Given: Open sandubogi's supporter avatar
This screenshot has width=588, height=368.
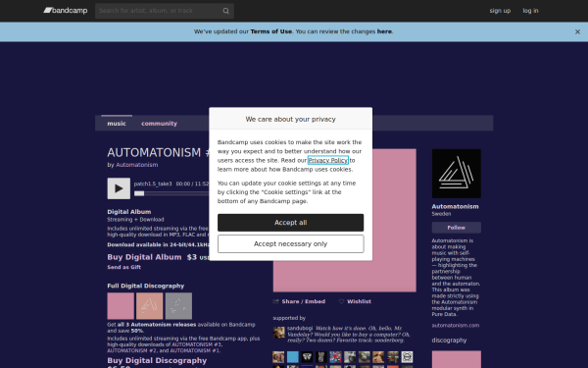Looking at the screenshot, I should [x=278, y=333].
